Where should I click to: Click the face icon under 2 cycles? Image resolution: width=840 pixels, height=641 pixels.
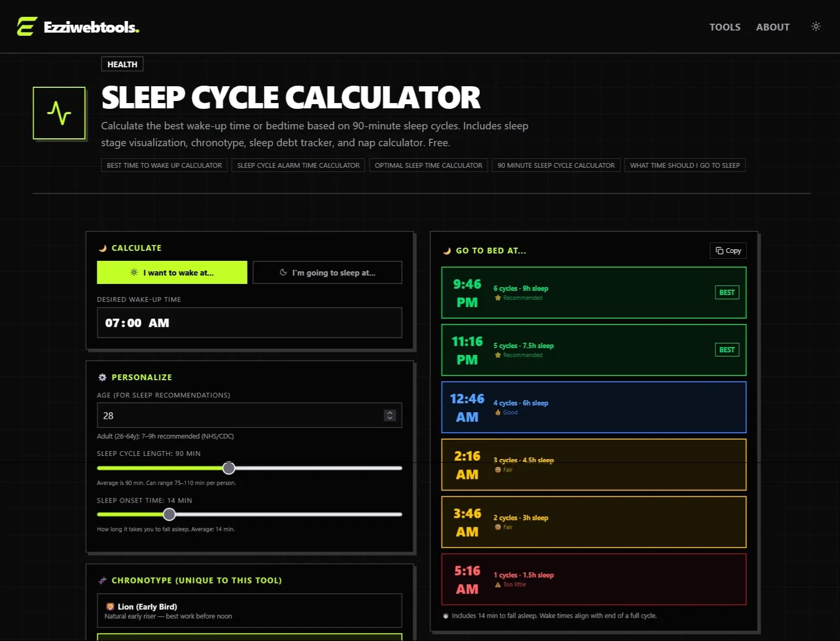click(498, 527)
